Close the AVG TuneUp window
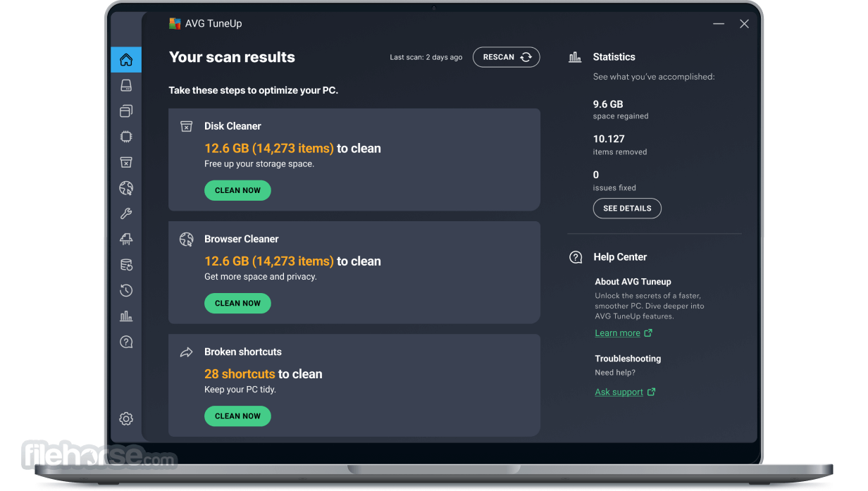868x491 pixels. 744,24
